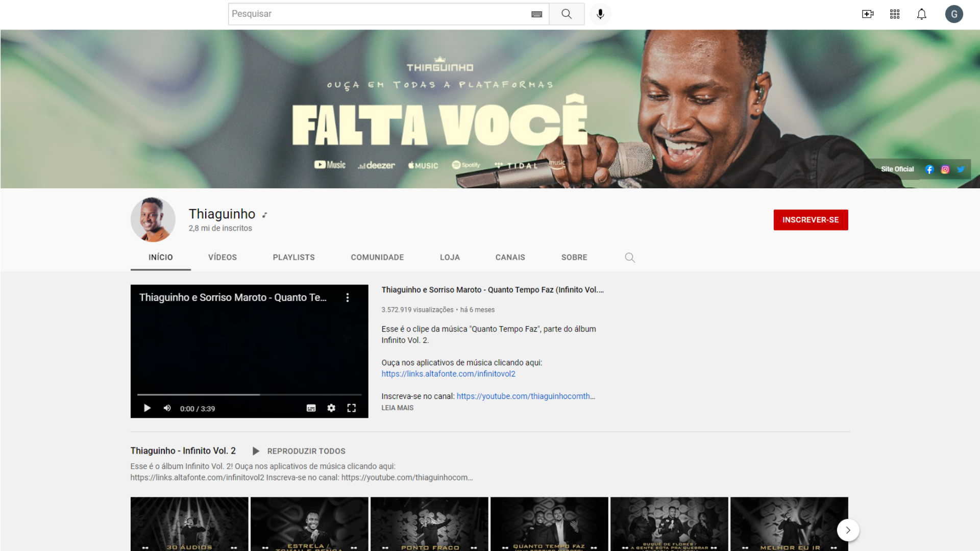Toggle subtitles on the featured video

[311, 408]
